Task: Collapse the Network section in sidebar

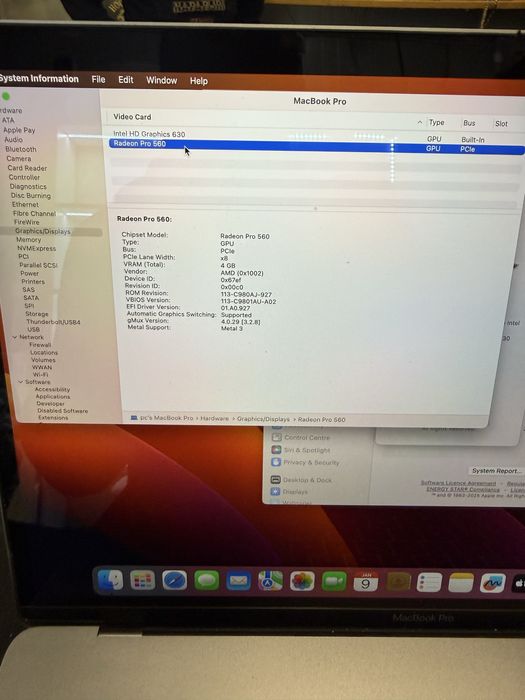Action: click(15, 337)
